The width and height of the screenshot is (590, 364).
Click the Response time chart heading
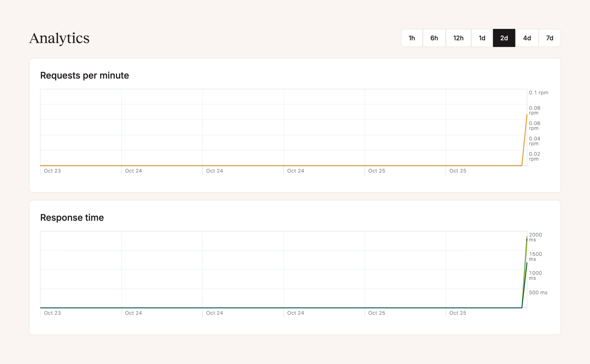click(x=72, y=217)
